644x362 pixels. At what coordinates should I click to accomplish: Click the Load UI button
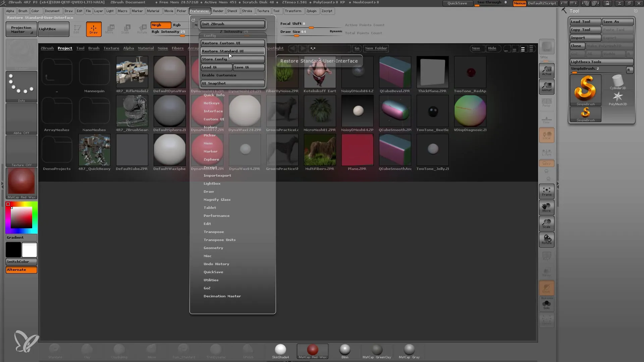tap(217, 67)
